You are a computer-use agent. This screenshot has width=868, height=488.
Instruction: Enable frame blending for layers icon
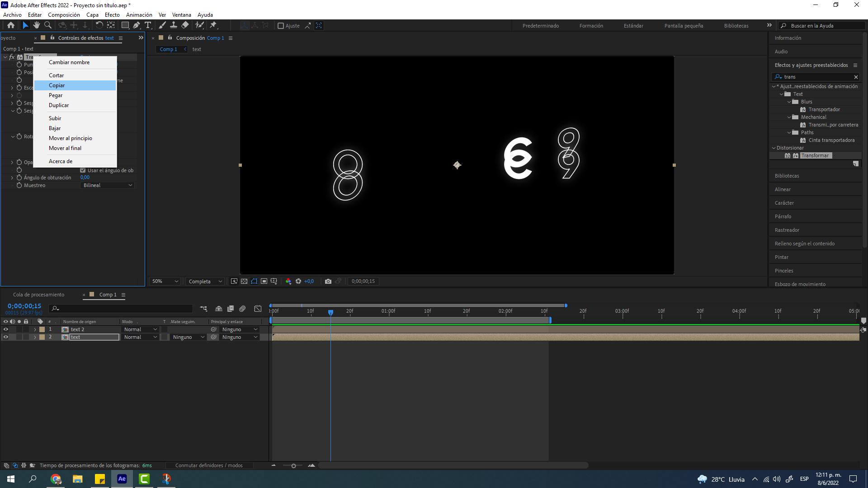tap(231, 309)
